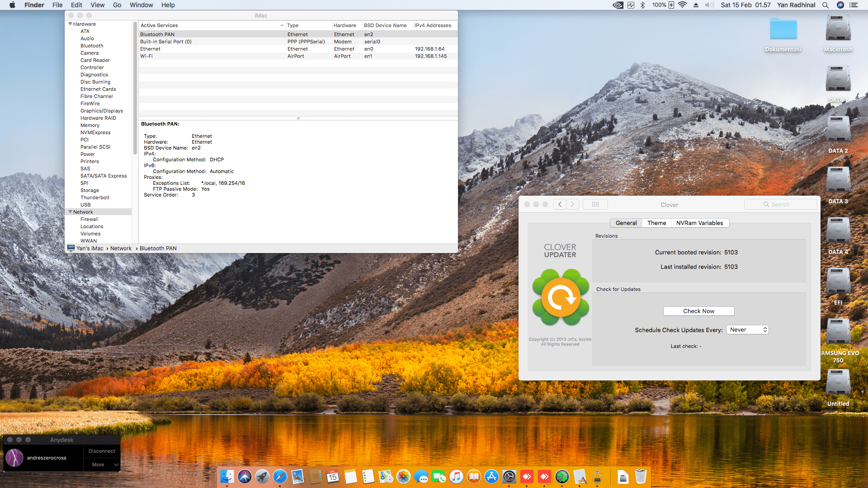Collapse the Network tree section
This screenshot has width=868, height=488.
[70, 212]
